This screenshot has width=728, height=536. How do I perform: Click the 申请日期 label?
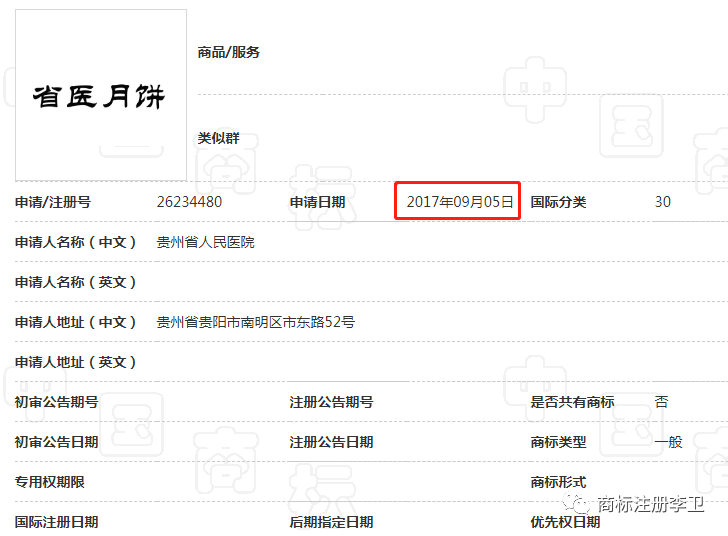click(318, 202)
